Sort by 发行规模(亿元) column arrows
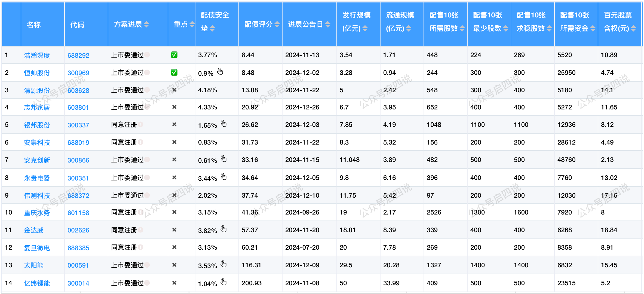This screenshot has width=644, height=294. pyautogui.click(x=365, y=28)
